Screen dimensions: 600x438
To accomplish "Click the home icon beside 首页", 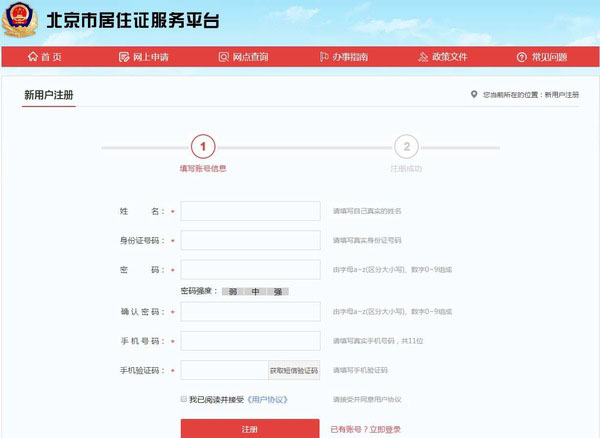I will click(32, 57).
